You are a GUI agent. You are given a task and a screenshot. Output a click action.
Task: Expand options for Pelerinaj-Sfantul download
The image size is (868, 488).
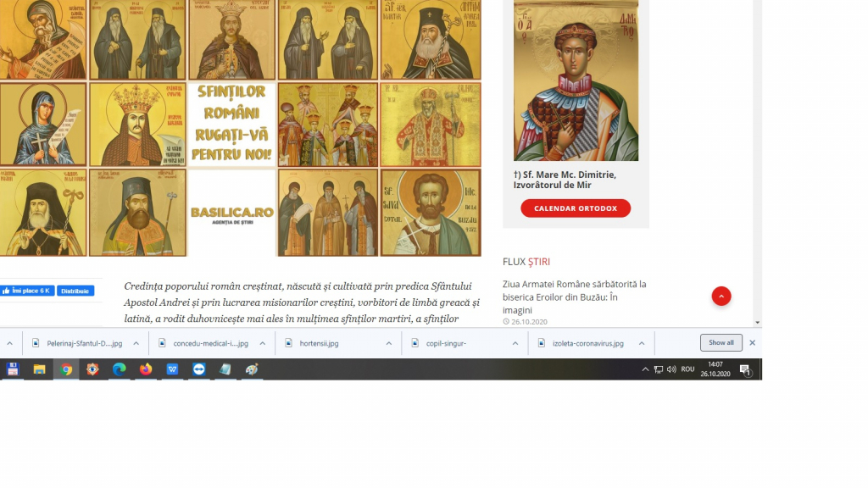[136, 344]
